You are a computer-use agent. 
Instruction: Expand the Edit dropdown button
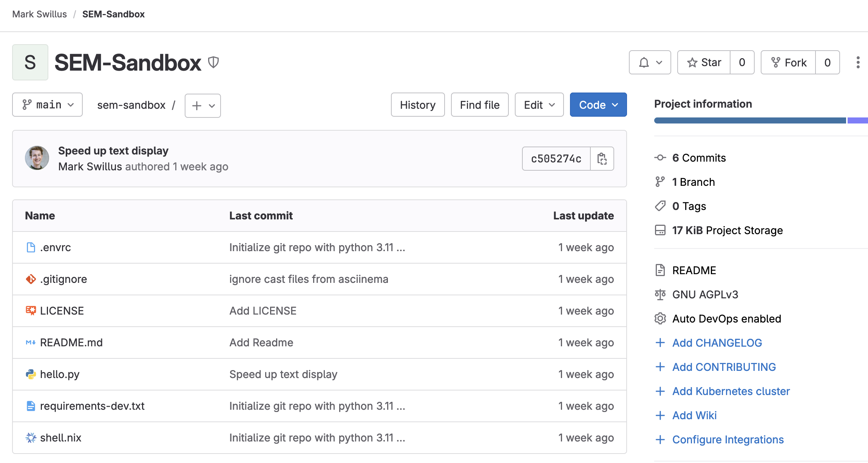(539, 105)
